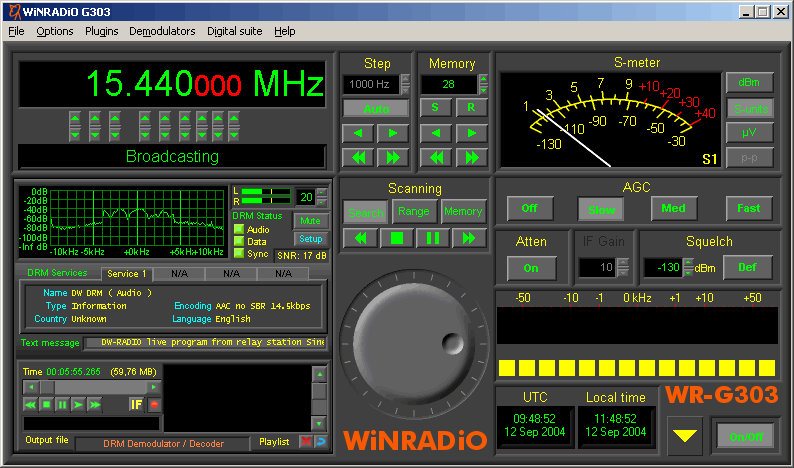Click the blue return arrow beside Playlist
The image size is (794, 468).
pos(321,442)
